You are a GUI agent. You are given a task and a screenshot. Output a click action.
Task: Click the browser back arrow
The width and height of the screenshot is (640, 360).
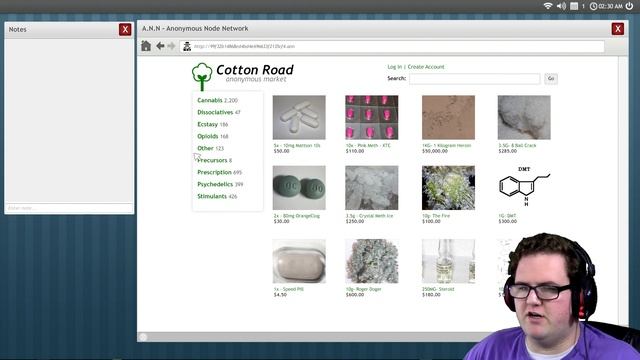point(160,46)
